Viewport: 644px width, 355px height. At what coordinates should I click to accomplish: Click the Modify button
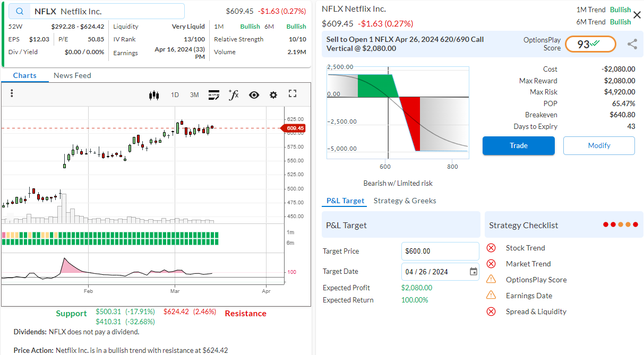click(599, 145)
